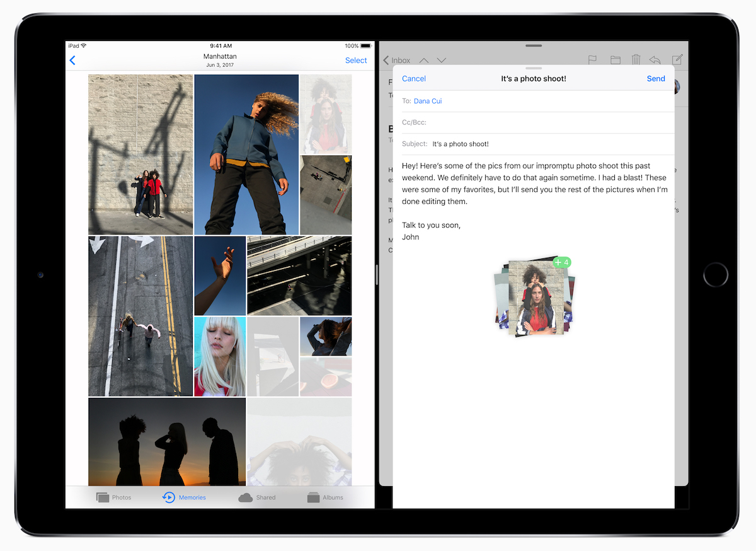Delete the email with the trash icon
Screen dimensions: 756x551
tap(636, 59)
